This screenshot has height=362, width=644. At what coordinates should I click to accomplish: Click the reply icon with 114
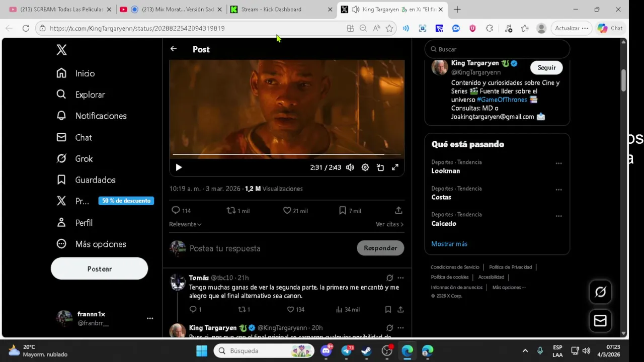[181, 210]
